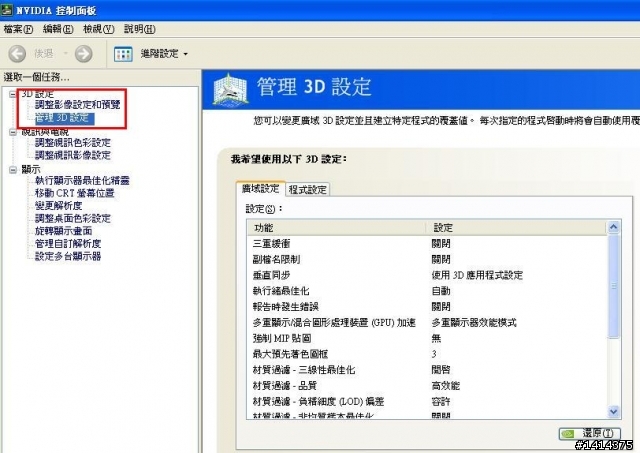The image size is (640, 453).
Task: Open 調整視訊影像設定 task
Action: coord(73,155)
